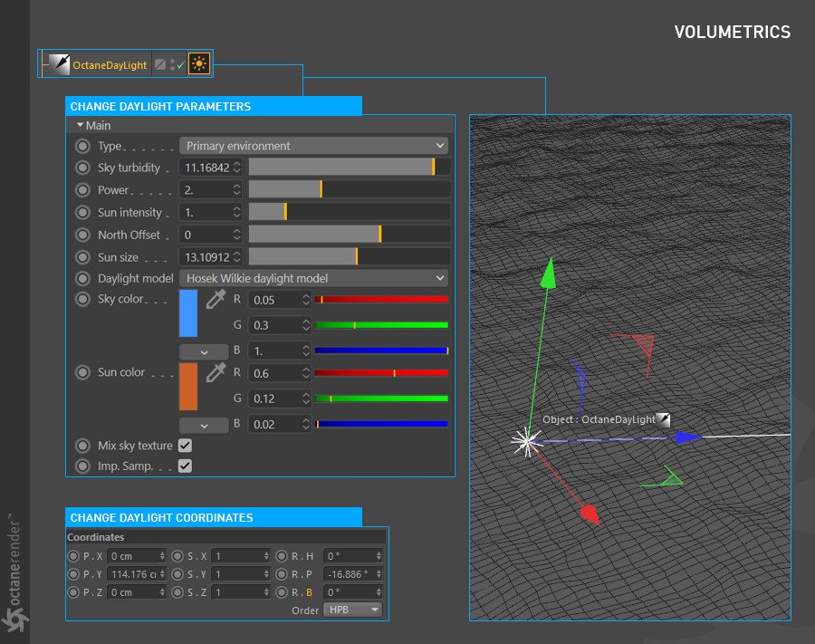Viewport: 815px width, 644px height.
Task: Click the light icon next to viewport object label
Action: click(x=664, y=419)
